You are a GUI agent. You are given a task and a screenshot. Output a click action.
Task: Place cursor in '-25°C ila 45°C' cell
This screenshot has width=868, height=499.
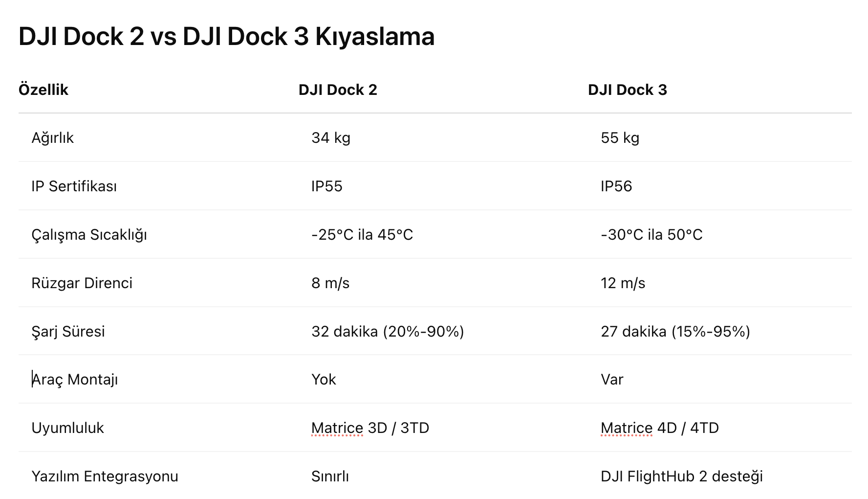click(362, 235)
